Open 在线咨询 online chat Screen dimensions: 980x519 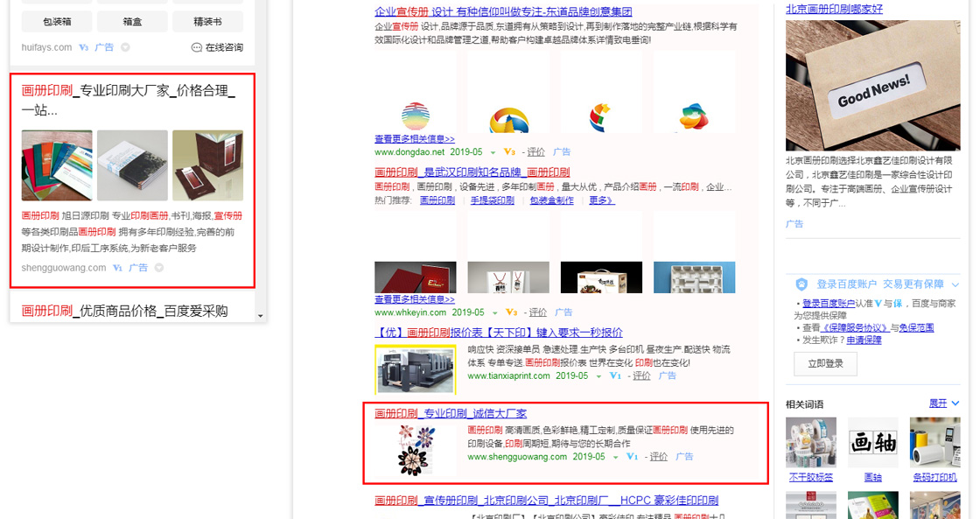pos(217,47)
